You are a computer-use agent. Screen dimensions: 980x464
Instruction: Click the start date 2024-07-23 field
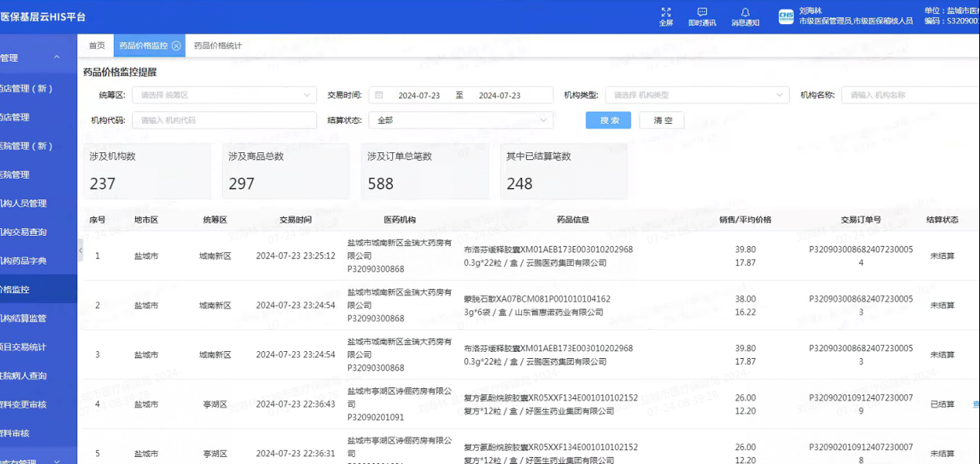(419, 95)
